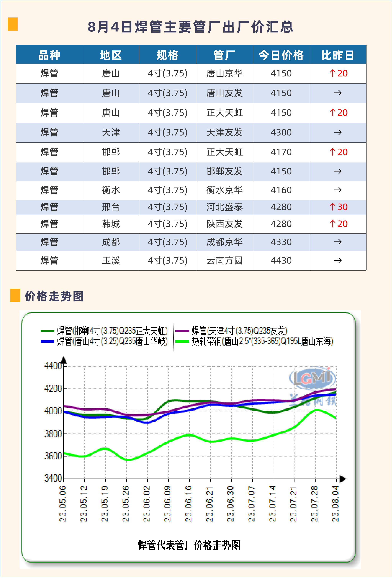
Task: Click the purple legend swatch for 天津友发
Action: coord(182,331)
